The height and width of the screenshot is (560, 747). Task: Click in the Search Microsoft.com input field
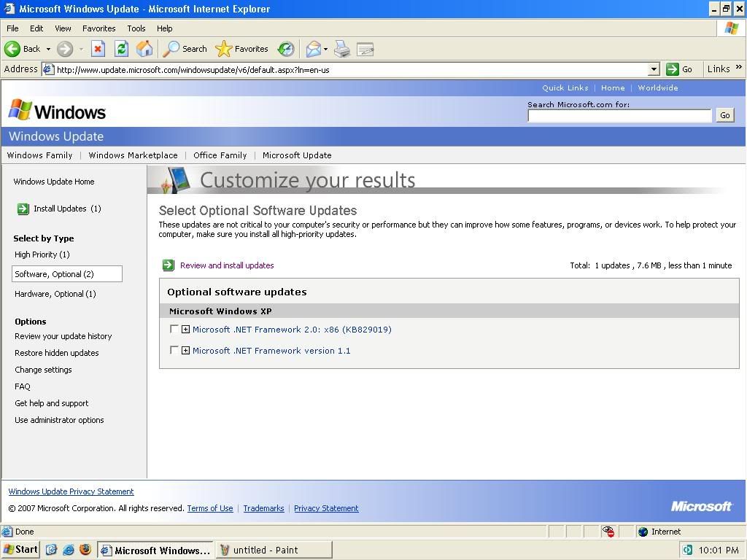tap(619, 115)
